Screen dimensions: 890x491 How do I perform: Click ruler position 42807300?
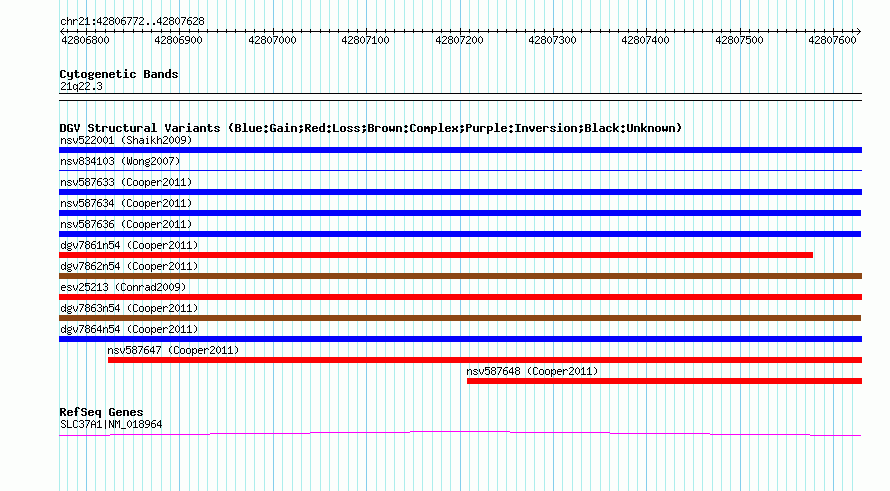point(552,40)
